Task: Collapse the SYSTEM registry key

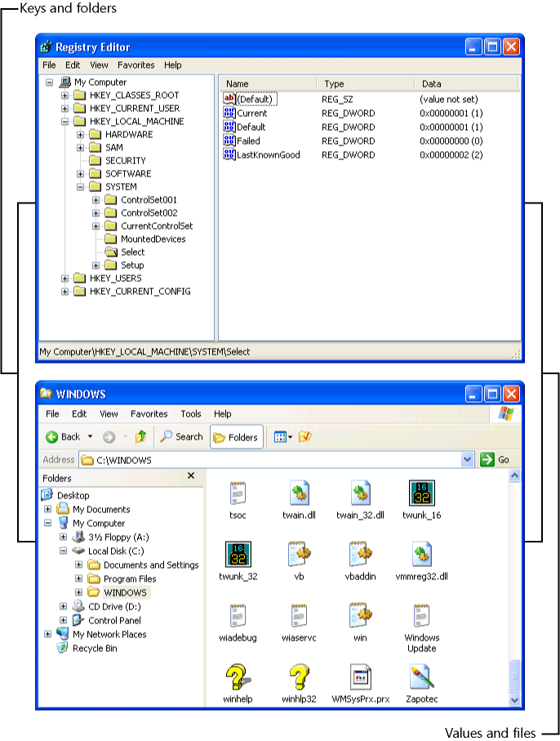Action: [81, 186]
